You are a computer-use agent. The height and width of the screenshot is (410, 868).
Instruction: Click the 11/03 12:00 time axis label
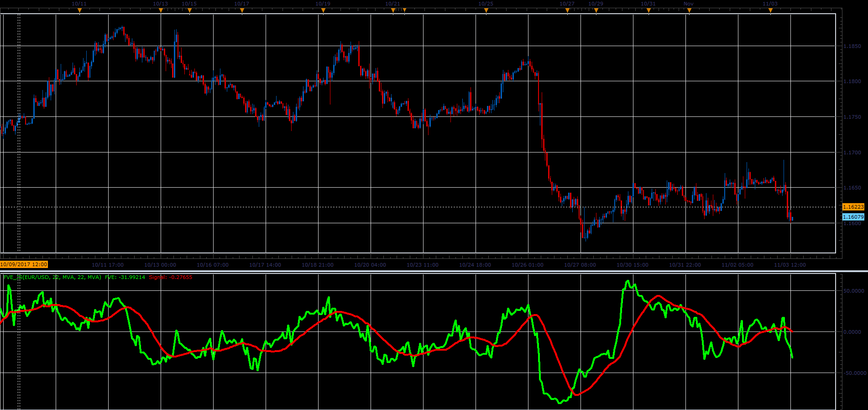click(x=790, y=265)
